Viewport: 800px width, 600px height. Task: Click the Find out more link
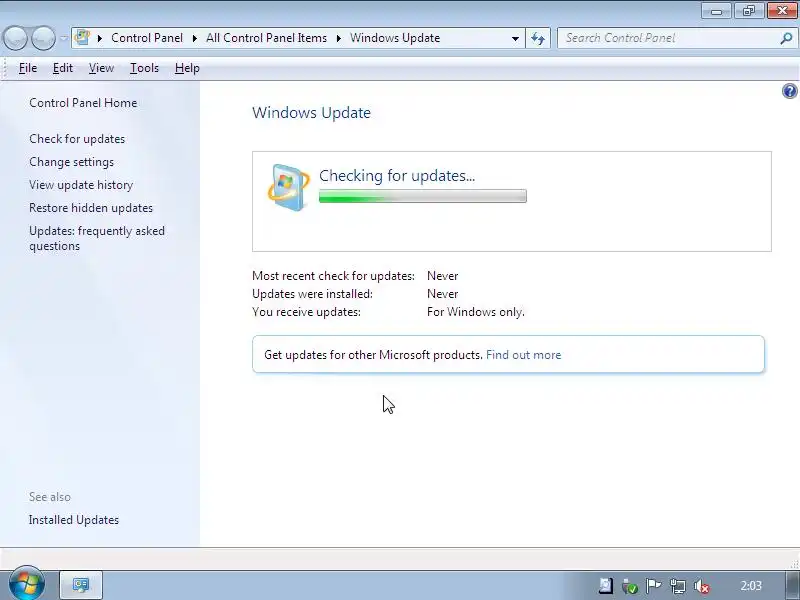523,355
